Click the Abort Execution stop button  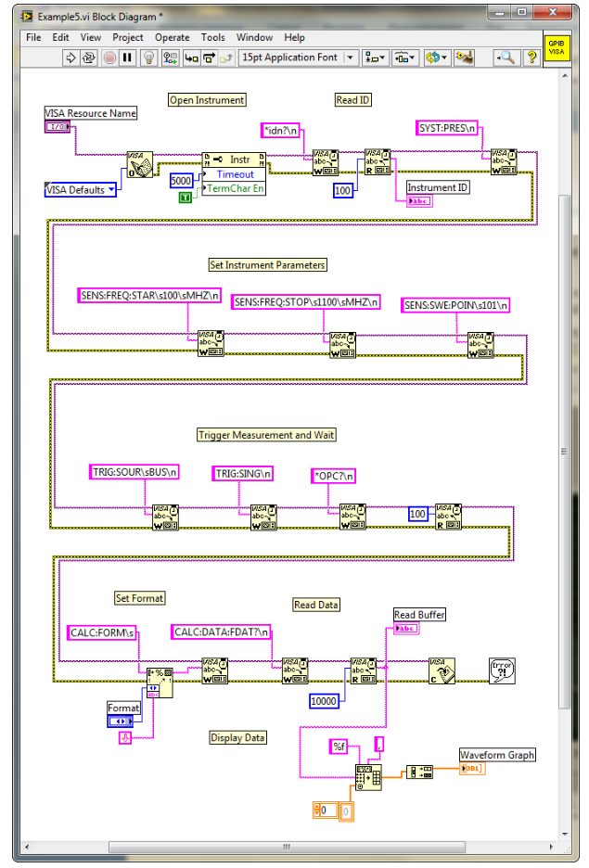(109, 57)
